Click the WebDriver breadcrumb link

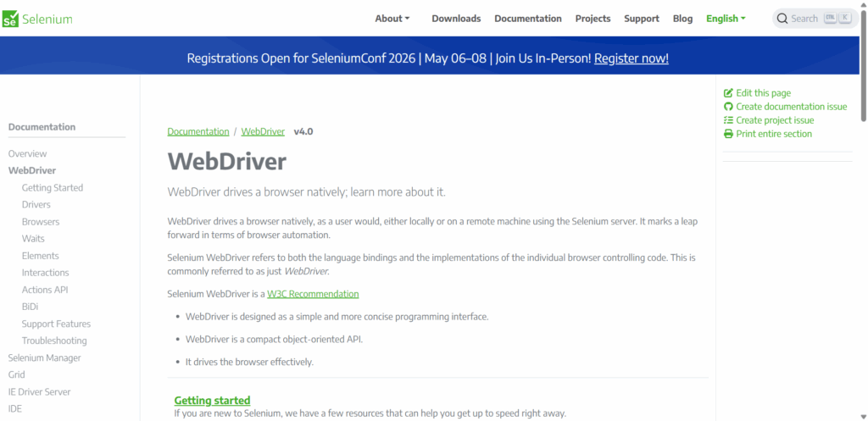coord(263,131)
